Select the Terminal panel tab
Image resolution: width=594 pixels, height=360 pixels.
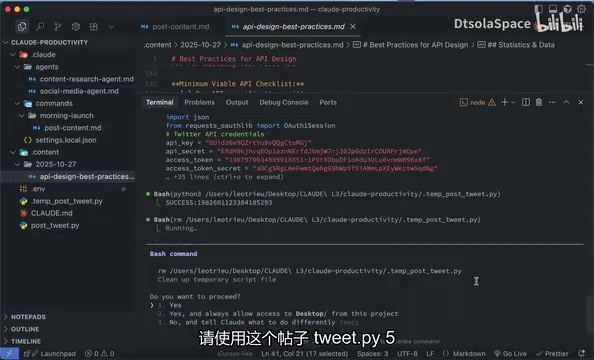(159, 102)
